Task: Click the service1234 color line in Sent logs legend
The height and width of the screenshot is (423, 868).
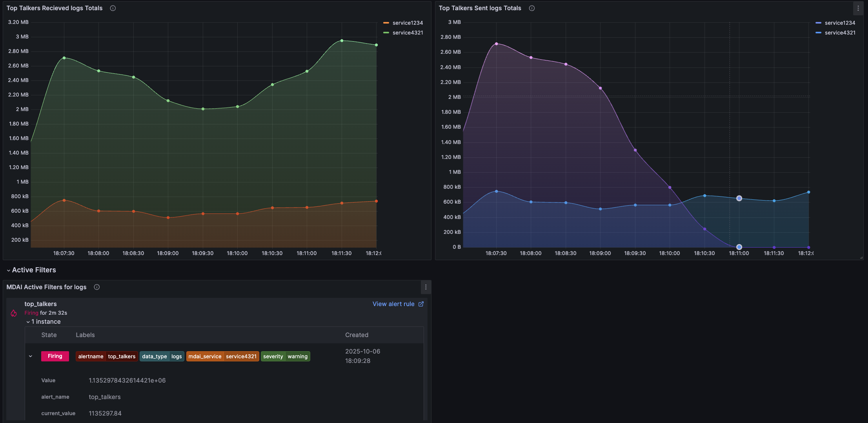Action: 818,23
